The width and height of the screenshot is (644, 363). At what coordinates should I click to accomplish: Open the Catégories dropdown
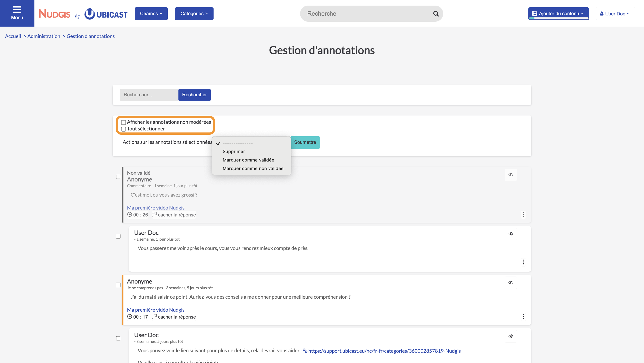tap(194, 13)
